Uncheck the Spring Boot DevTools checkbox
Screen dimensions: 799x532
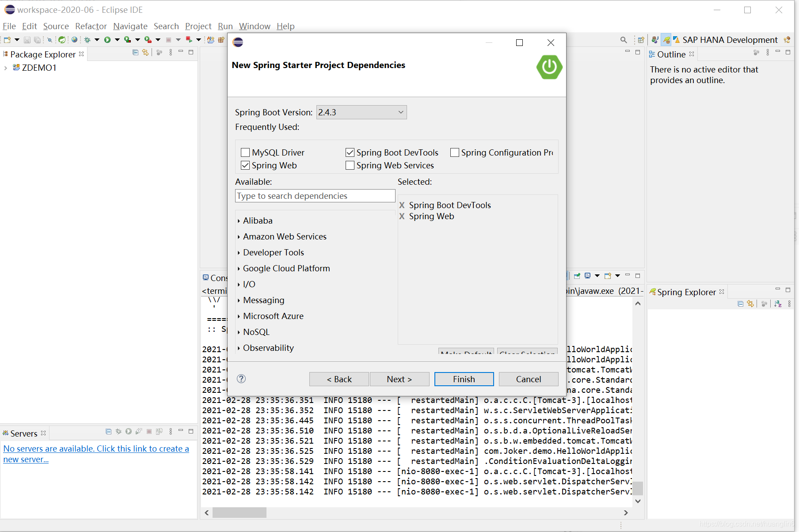[x=350, y=152]
